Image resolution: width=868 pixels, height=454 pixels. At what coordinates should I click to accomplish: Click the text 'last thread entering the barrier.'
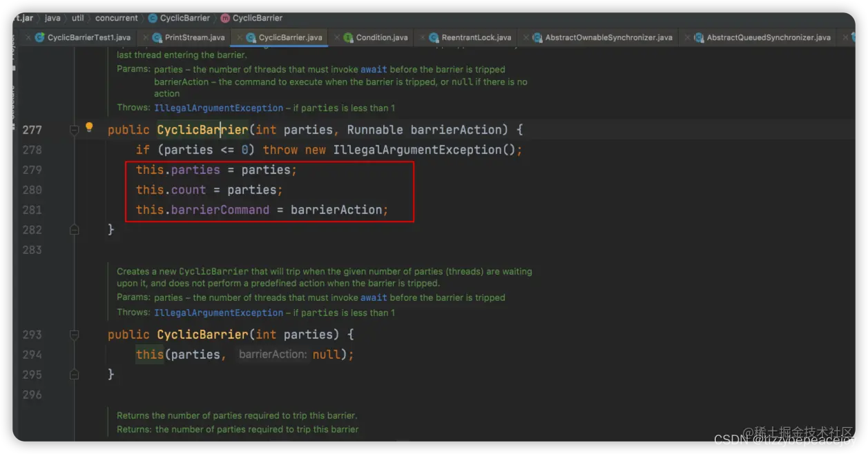pyautogui.click(x=182, y=55)
